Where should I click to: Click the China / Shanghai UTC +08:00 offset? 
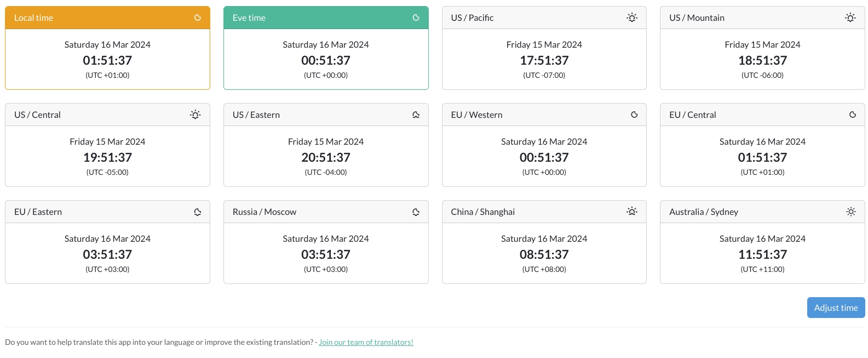click(x=544, y=269)
